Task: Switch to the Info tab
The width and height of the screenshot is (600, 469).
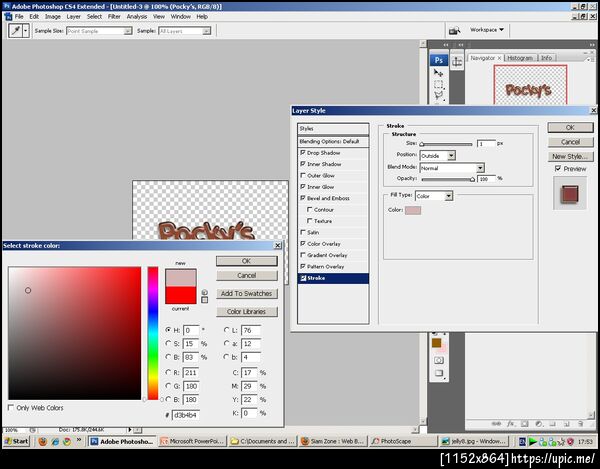Action: (546, 58)
